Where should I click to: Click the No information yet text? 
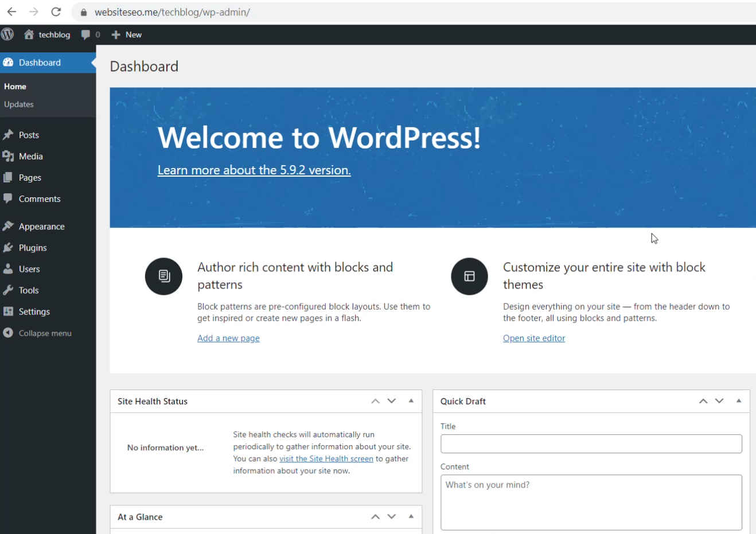165,447
